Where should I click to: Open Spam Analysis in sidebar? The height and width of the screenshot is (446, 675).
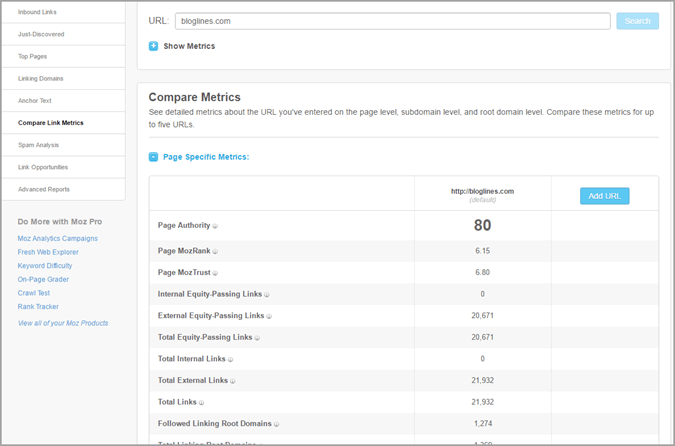click(x=64, y=145)
